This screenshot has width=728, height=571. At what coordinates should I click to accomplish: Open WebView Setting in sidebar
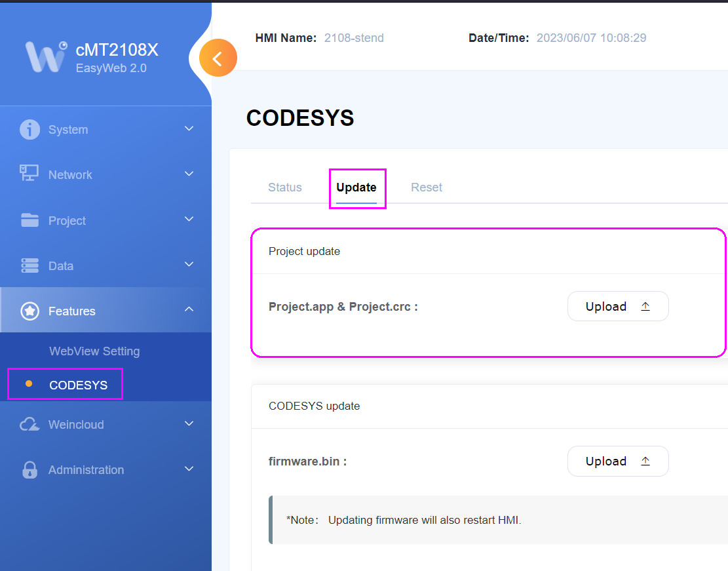pos(94,351)
